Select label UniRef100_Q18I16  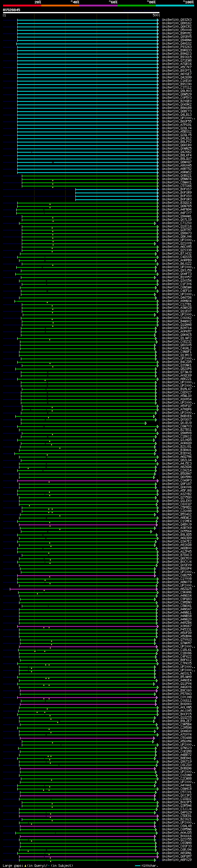click(x=177, y=226)
